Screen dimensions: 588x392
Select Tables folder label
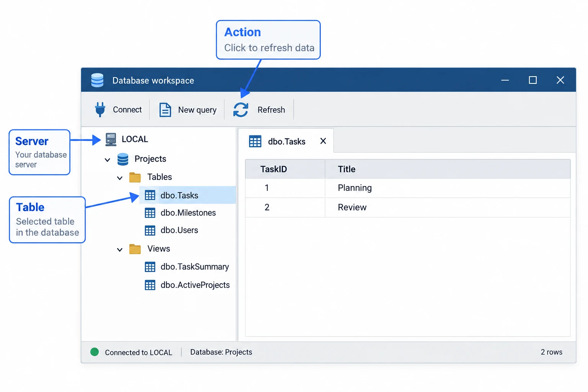(x=160, y=177)
